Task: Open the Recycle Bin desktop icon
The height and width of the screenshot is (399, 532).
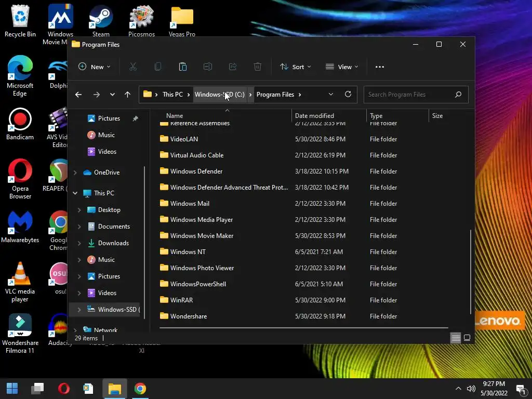Action: click(x=20, y=20)
